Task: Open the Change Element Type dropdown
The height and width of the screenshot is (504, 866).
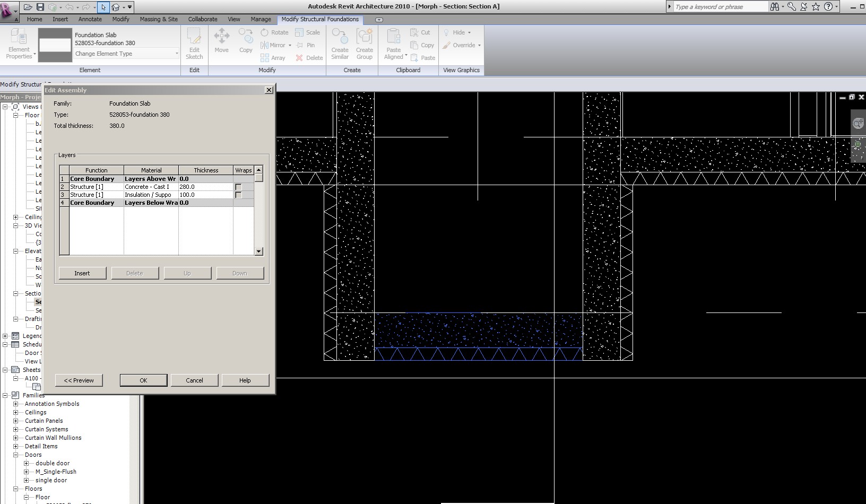Action: [126, 54]
